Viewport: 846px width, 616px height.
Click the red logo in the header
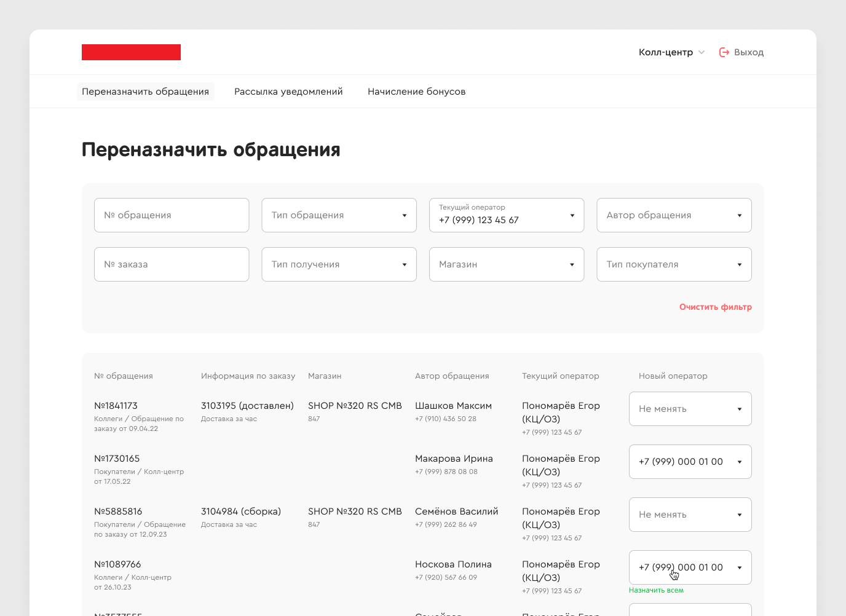[x=131, y=52]
